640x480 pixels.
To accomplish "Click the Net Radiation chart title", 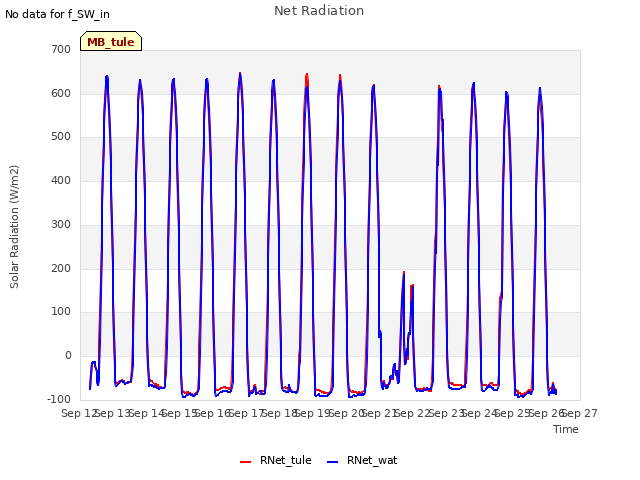I will 319,11.
